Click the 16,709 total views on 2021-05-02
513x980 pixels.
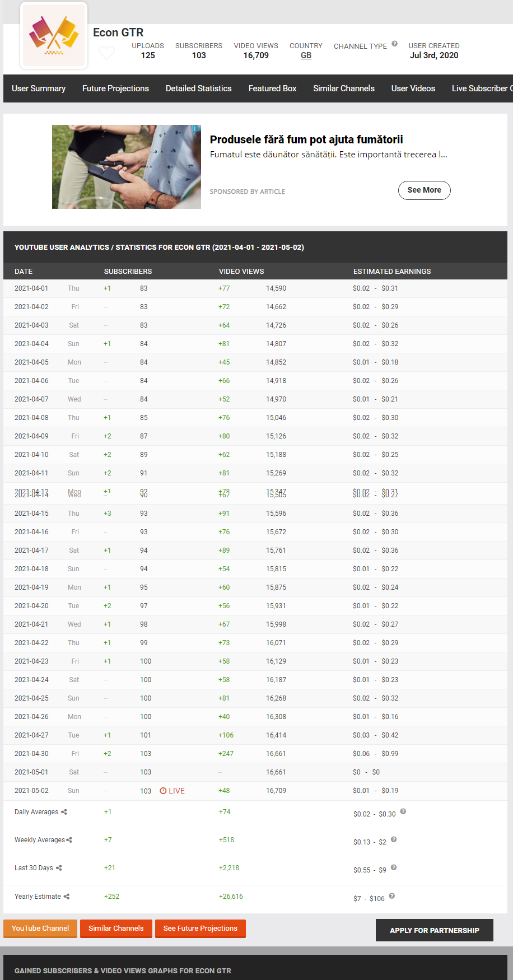(276, 791)
